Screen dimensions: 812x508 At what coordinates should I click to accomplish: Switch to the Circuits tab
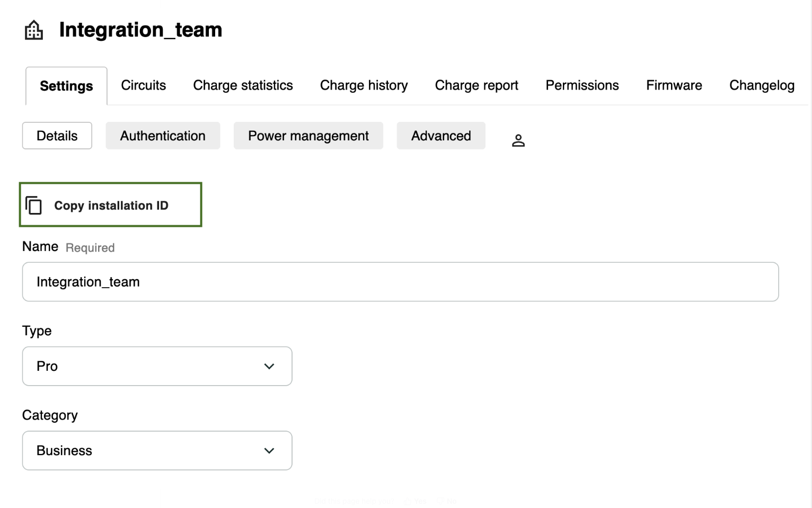(x=143, y=85)
